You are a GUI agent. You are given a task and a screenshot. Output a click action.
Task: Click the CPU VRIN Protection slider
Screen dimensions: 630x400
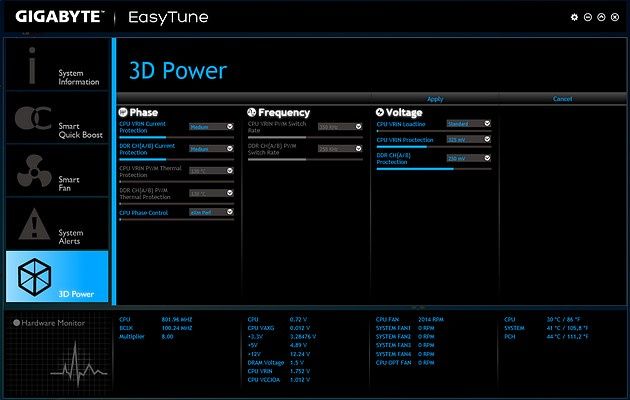pyautogui.click(x=434, y=147)
